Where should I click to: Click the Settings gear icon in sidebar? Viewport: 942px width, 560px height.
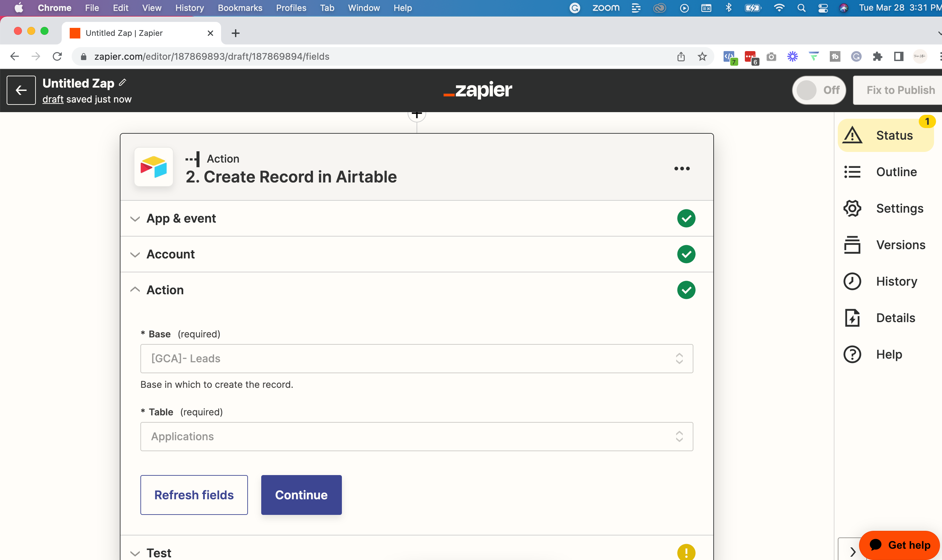click(852, 208)
